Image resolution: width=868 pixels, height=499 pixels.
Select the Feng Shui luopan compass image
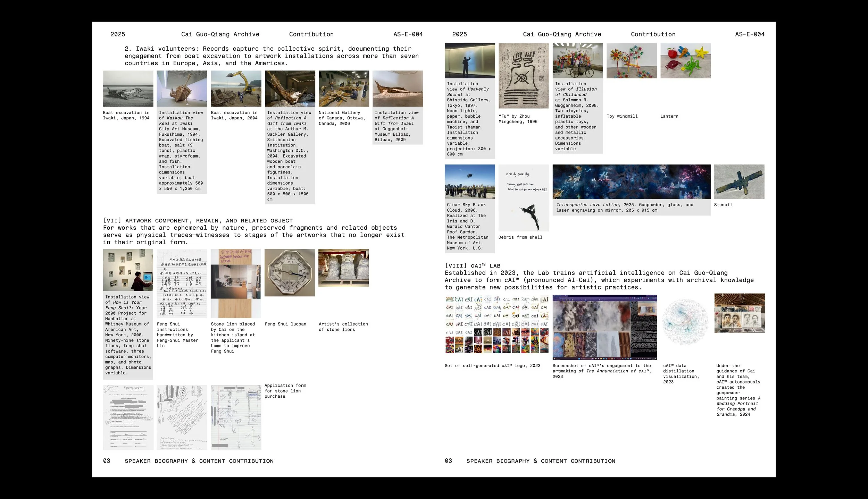point(289,273)
